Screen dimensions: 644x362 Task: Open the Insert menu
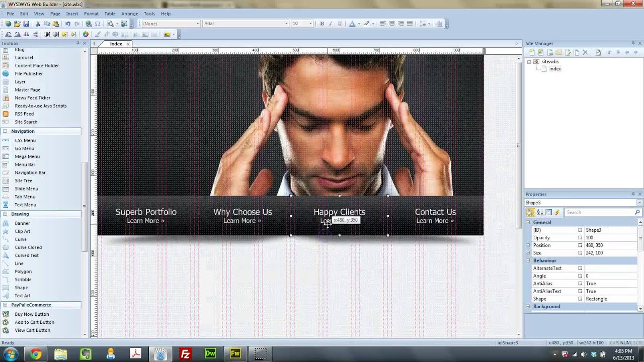pos(72,14)
